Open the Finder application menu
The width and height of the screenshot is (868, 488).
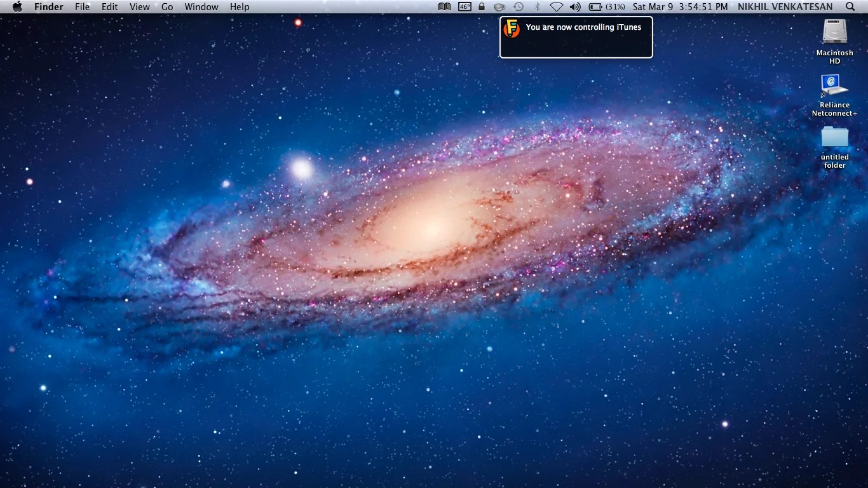tap(49, 7)
